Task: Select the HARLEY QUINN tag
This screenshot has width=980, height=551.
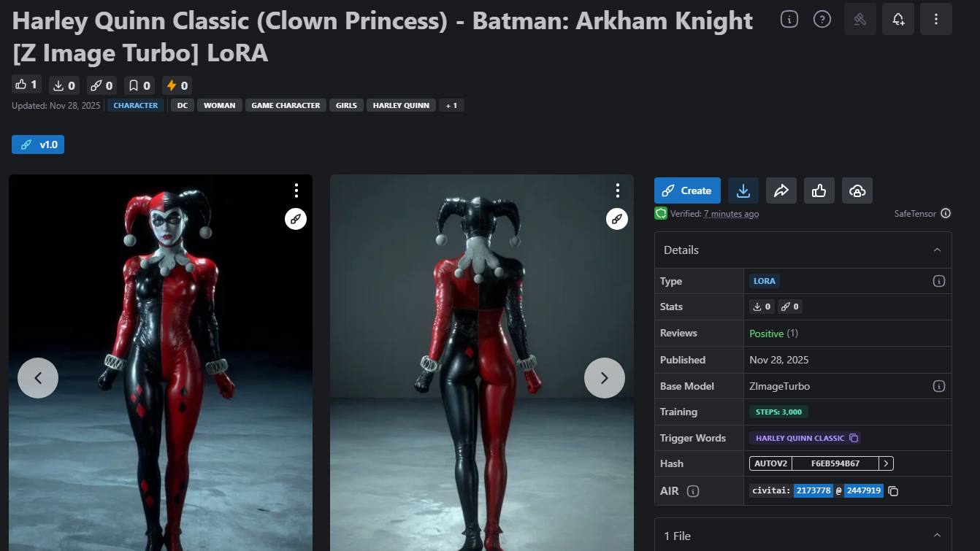Action: [401, 105]
